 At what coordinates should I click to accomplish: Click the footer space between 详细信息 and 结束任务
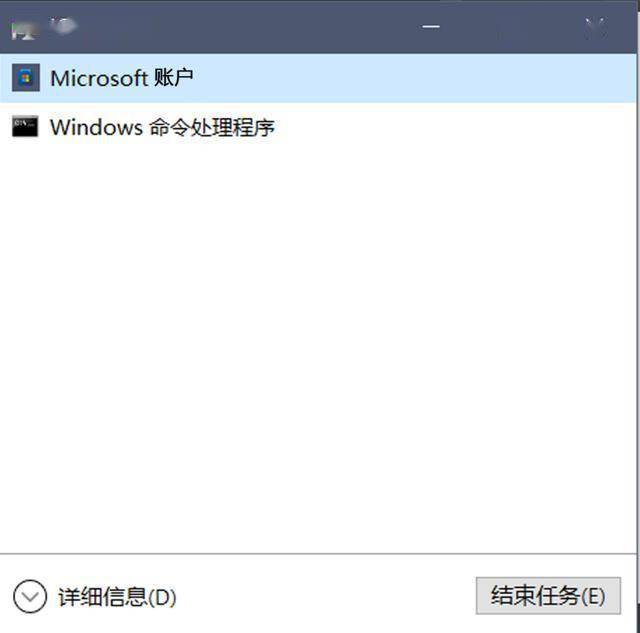pyautogui.click(x=327, y=596)
